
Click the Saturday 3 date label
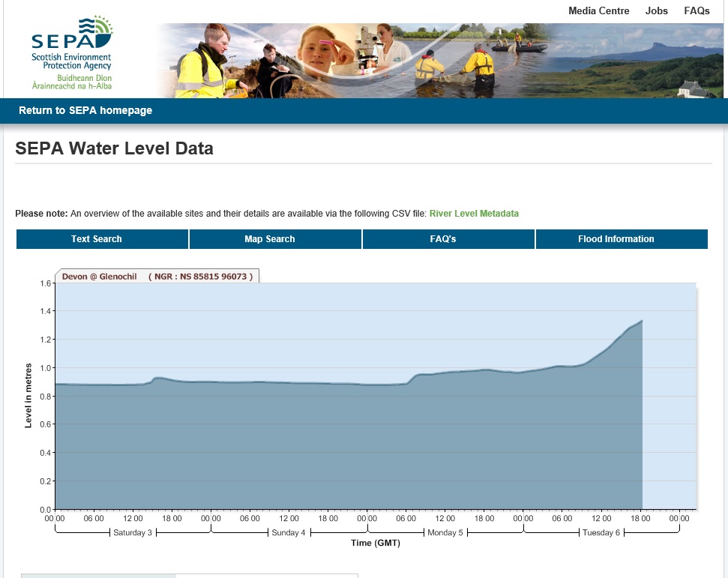pos(133,533)
